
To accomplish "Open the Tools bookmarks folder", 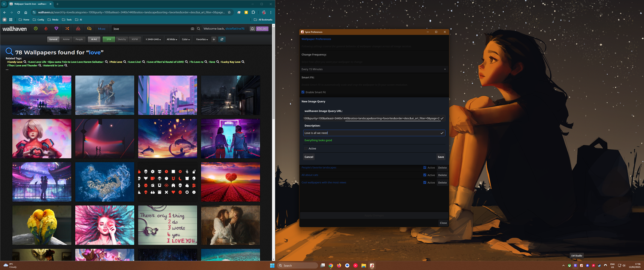I will pyautogui.click(x=67, y=19).
